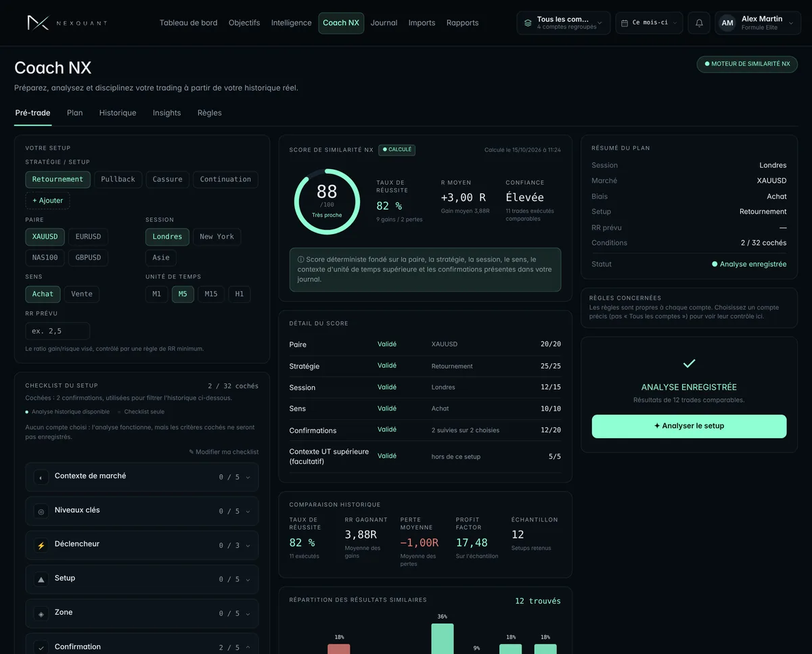
Task: Switch to the Insights tab
Action: [x=167, y=113]
